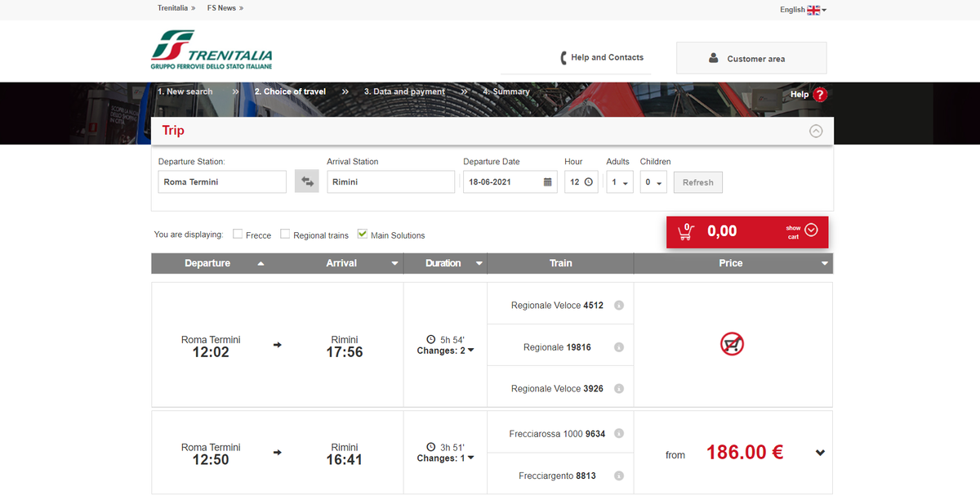
Task: Expand price options for 186.00 € trip
Action: (820, 453)
